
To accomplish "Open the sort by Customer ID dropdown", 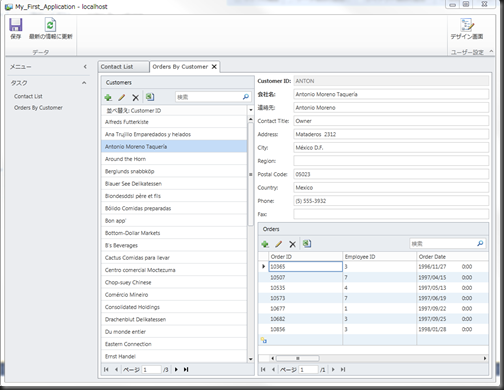I will (251, 110).
